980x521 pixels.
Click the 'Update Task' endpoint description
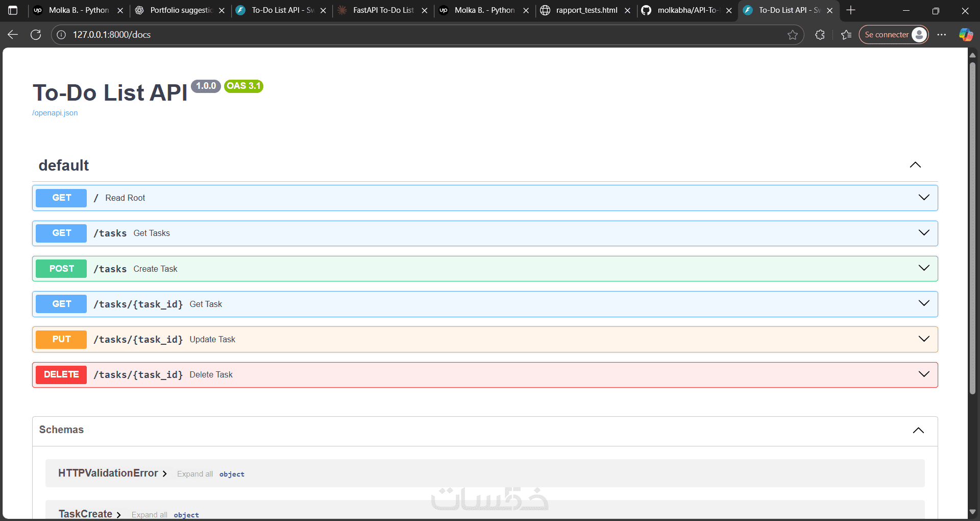click(x=212, y=340)
